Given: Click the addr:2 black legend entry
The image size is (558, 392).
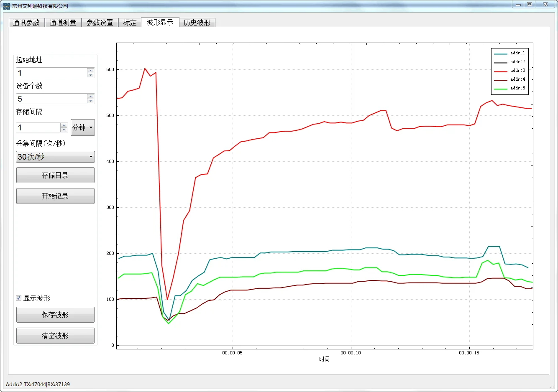Looking at the screenshot, I should click(509, 62).
